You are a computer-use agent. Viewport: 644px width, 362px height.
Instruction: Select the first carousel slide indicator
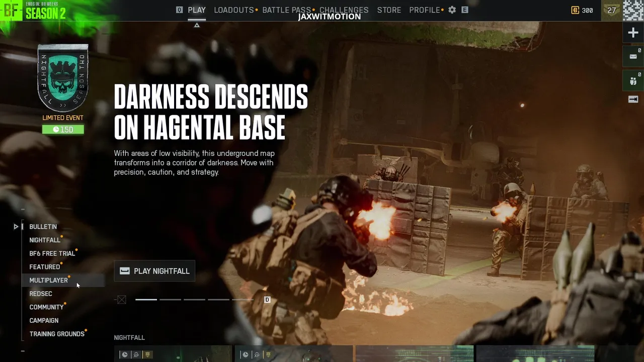146,300
